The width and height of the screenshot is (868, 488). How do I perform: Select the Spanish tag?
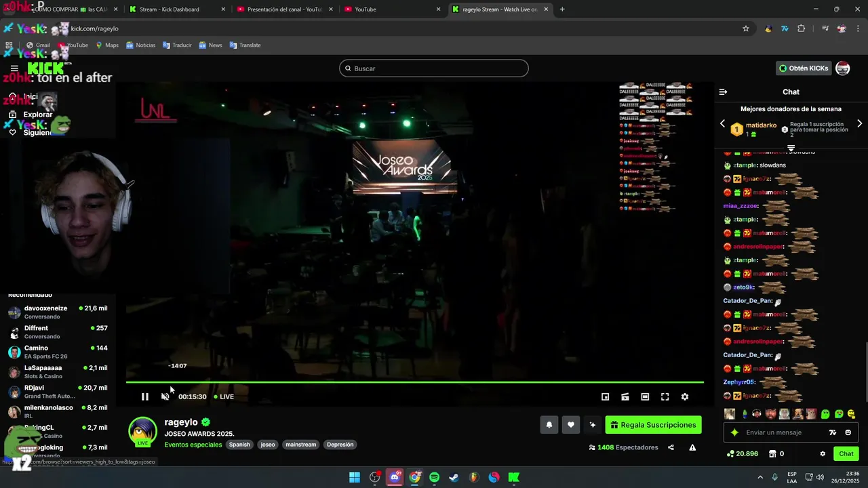click(239, 445)
